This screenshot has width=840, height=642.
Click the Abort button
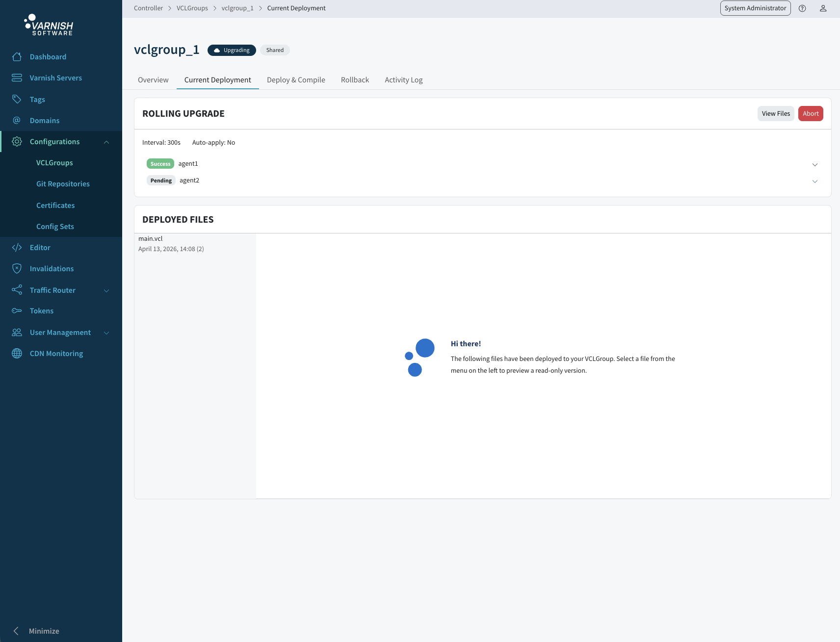[x=811, y=113]
